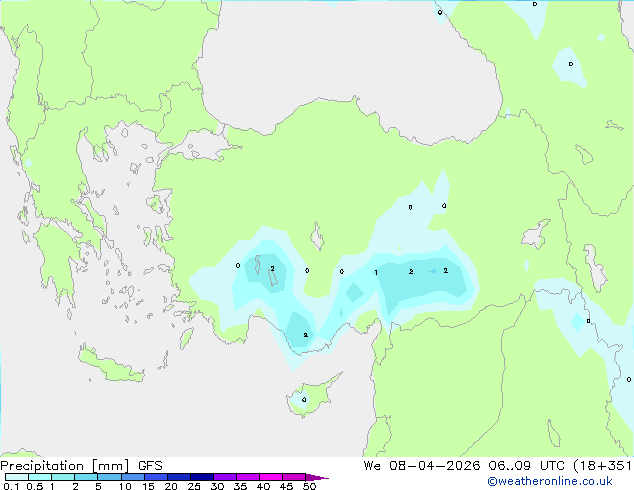Image resolution: width=634 pixels, height=490 pixels.
Task: Click the palest cyan 0.1–0.5 mm legend swatch
Action: coord(17,477)
